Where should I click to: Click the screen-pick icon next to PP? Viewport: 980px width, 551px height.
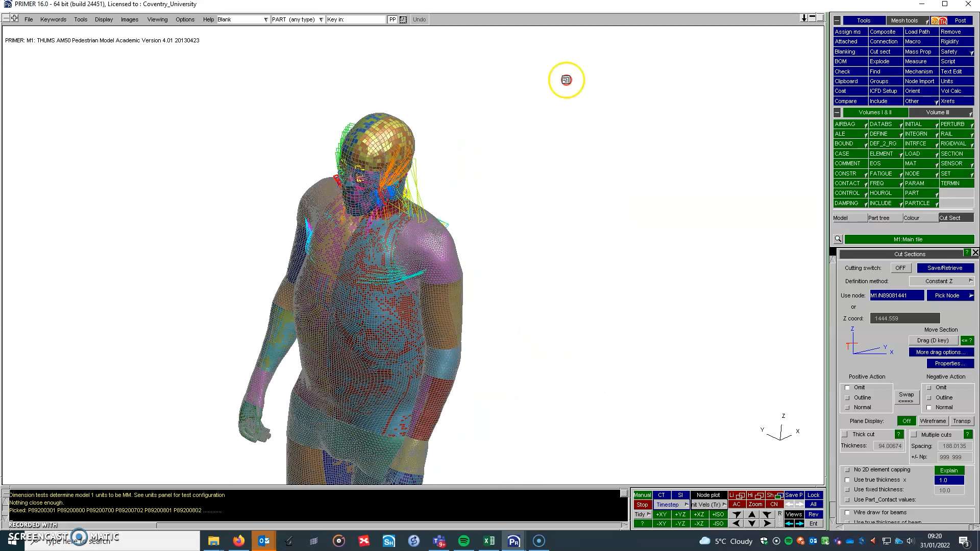(x=403, y=19)
